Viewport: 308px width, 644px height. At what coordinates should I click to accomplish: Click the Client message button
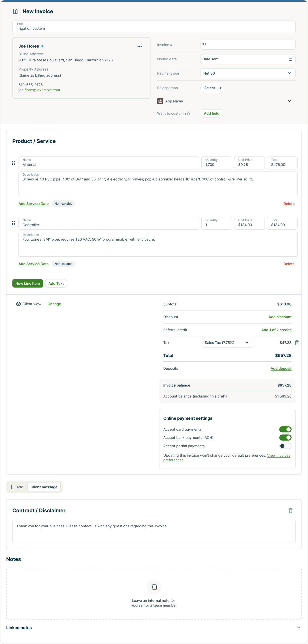click(x=44, y=487)
